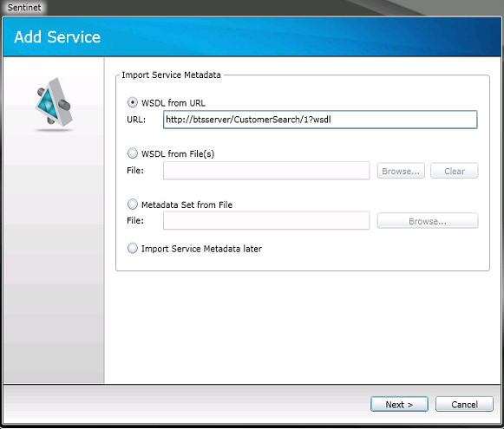
Task: Click Browse for the Metadata Set file
Action: 428,221
